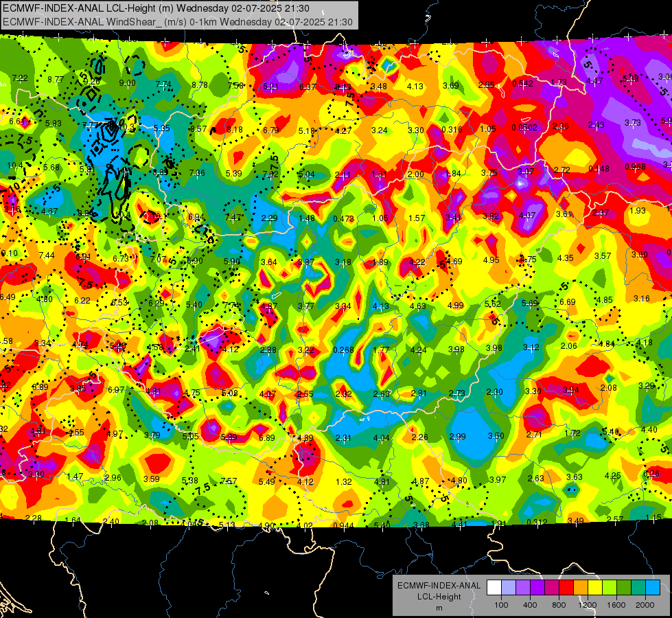Click the wind shear value '4.99'
The height and width of the screenshot is (618, 672).
pos(456,305)
